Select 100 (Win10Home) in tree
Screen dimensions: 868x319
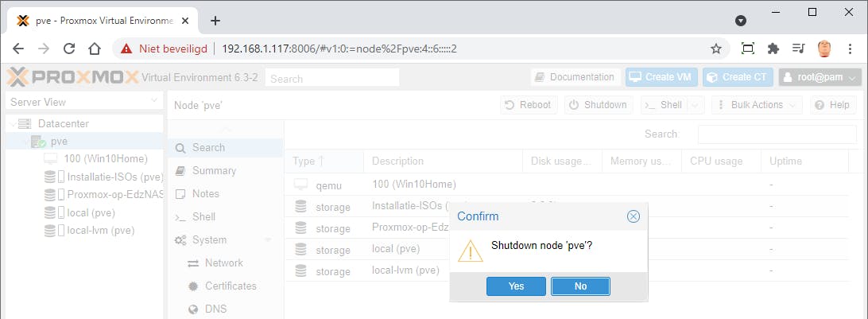[106, 158]
